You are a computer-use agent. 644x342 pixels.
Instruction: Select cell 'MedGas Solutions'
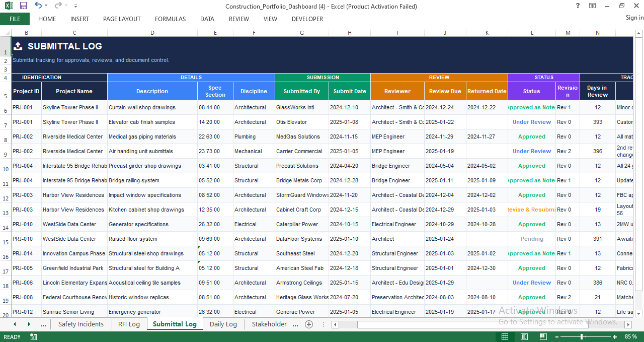pos(302,136)
